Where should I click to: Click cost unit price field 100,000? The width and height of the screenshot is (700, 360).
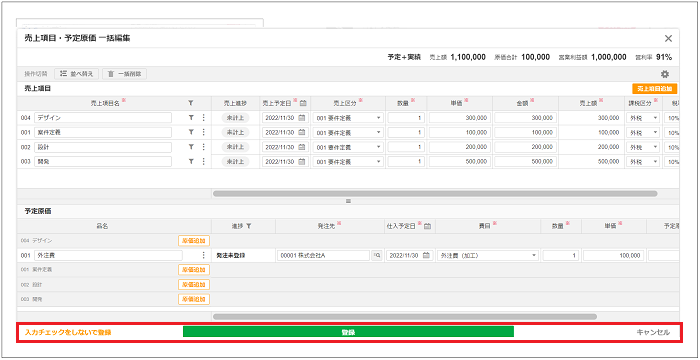pyautogui.click(x=614, y=255)
